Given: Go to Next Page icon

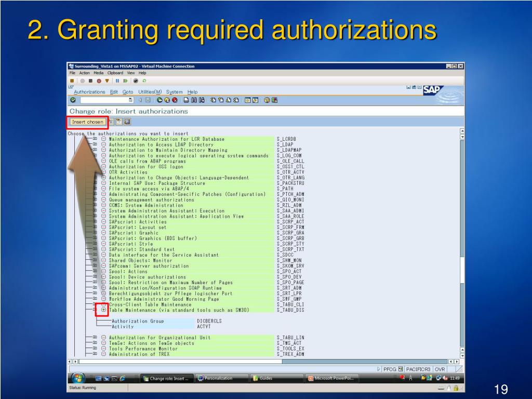Looking at the screenshot, I should click(229, 100).
